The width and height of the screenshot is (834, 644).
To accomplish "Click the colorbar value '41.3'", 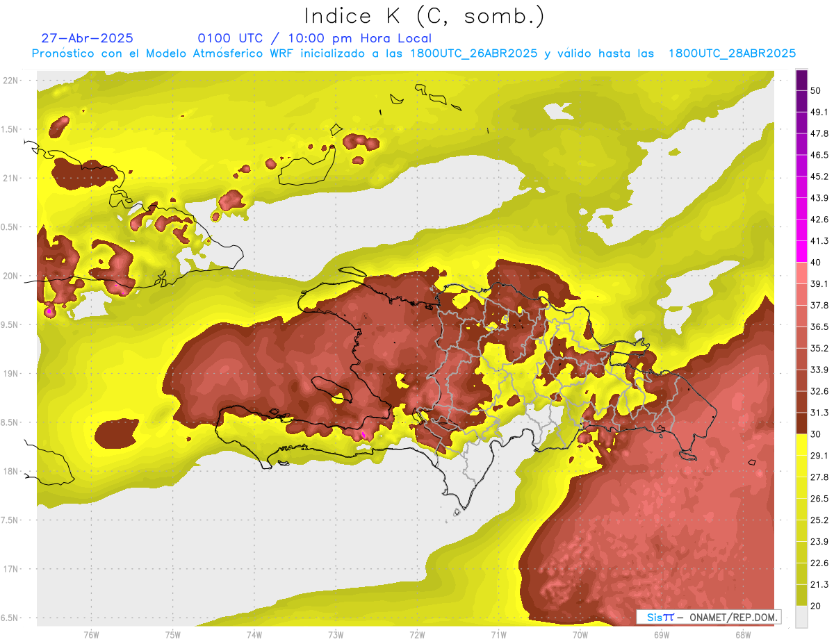I will pyautogui.click(x=819, y=241).
